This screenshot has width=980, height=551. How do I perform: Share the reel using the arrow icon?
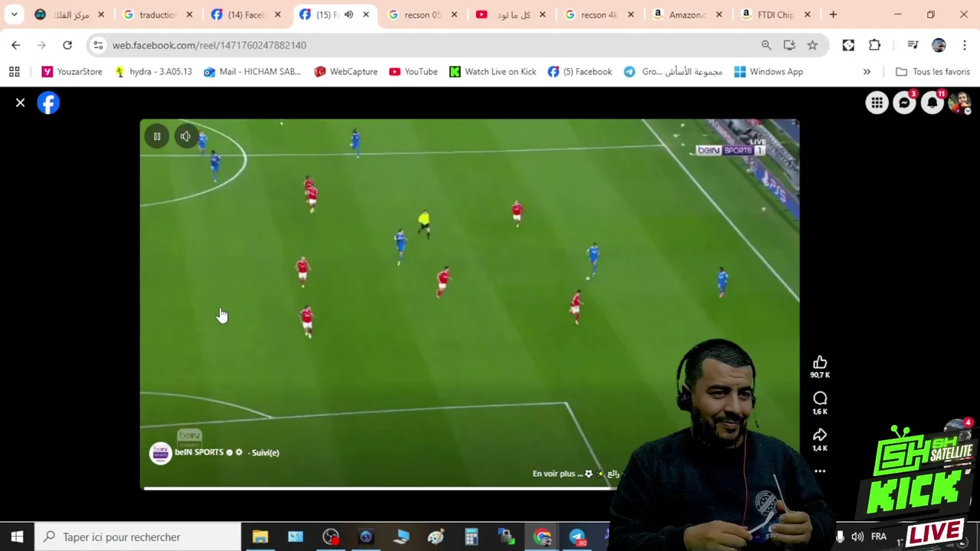coord(820,435)
